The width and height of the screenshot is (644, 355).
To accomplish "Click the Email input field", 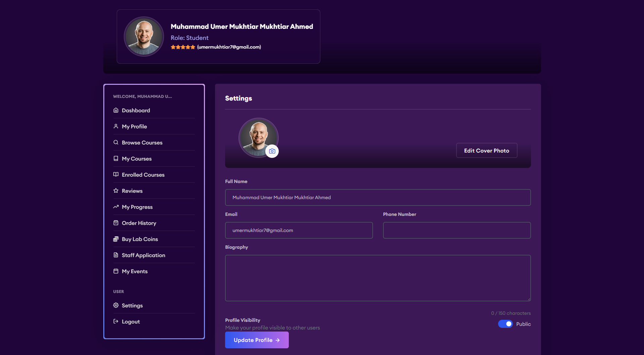I will pos(299,230).
